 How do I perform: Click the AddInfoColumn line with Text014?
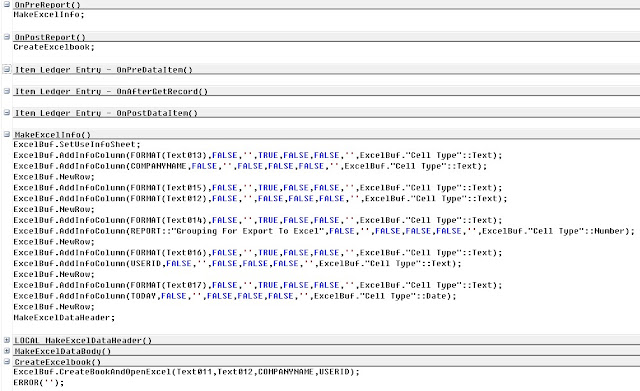[258, 220]
